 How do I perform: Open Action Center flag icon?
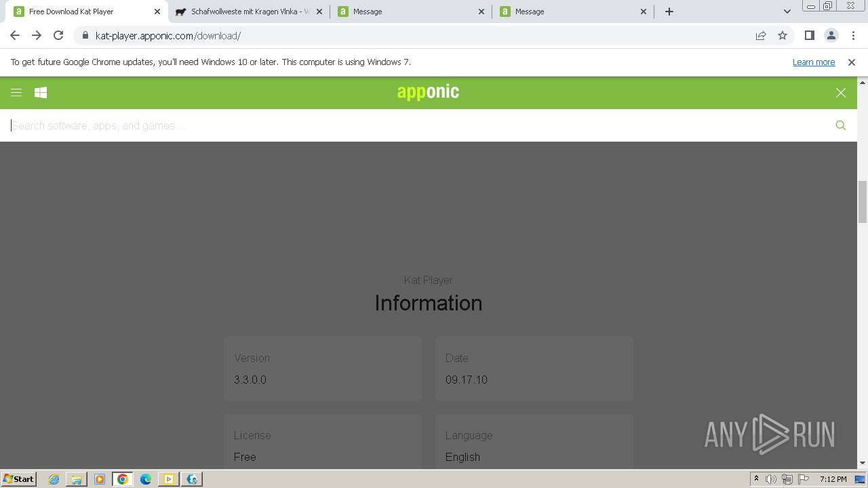[x=804, y=479]
